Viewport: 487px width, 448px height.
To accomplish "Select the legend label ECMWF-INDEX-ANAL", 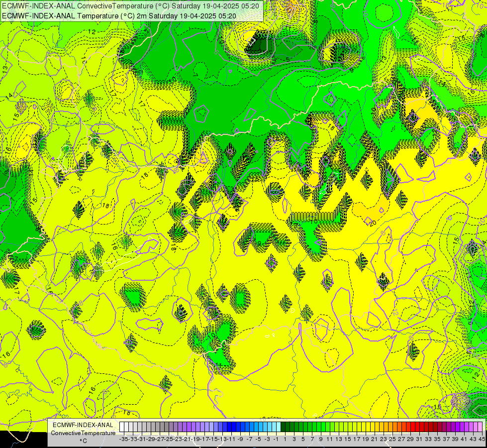I will pyautogui.click(x=83, y=425).
